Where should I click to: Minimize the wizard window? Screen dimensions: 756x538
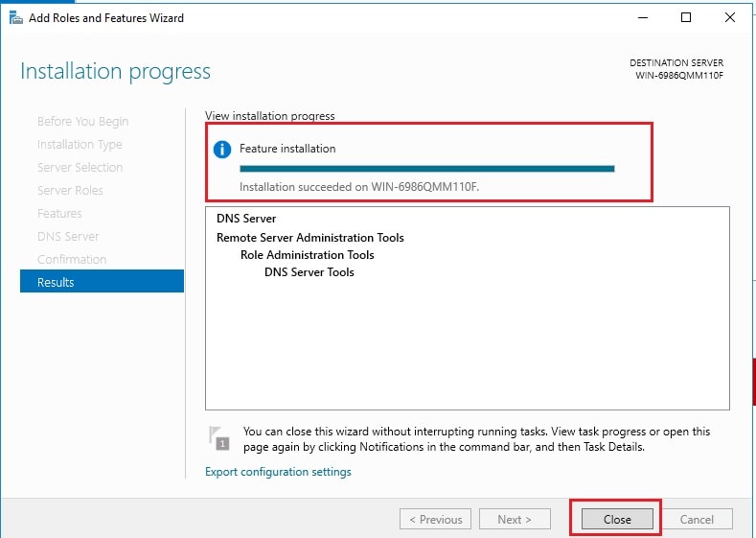point(643,17)
